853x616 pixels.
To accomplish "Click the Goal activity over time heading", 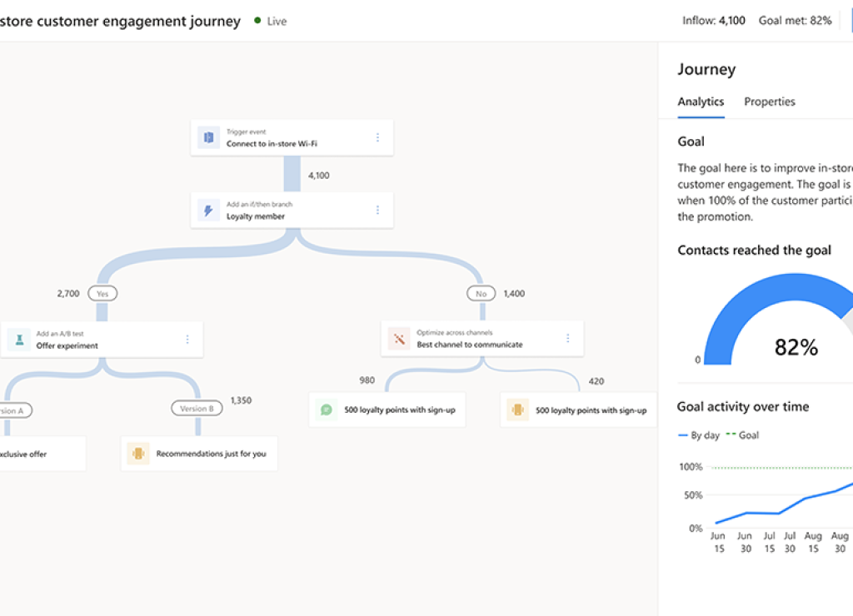I will 742,407.
